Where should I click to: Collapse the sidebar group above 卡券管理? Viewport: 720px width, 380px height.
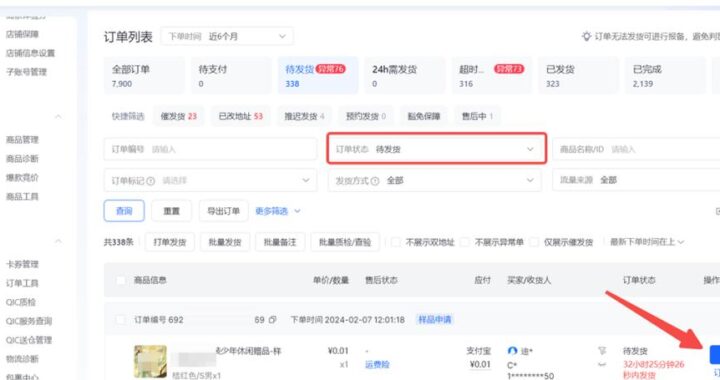click(58, 241)
